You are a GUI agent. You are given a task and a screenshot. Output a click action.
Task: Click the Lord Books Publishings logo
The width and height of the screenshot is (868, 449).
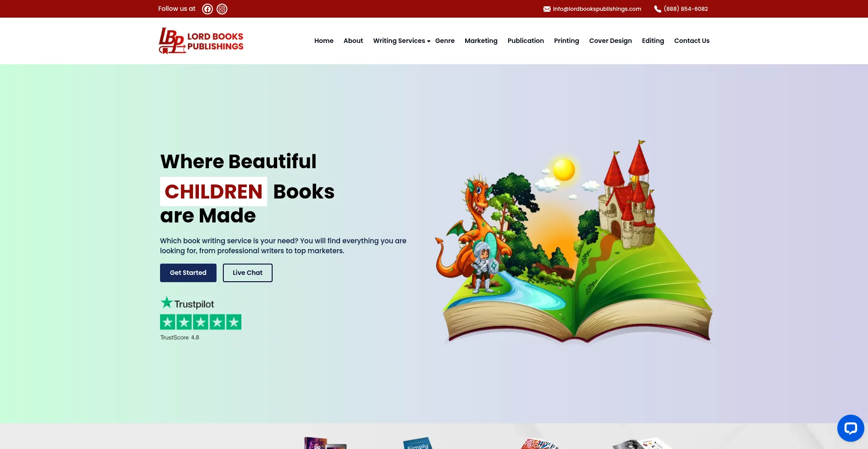coord(201,41)
